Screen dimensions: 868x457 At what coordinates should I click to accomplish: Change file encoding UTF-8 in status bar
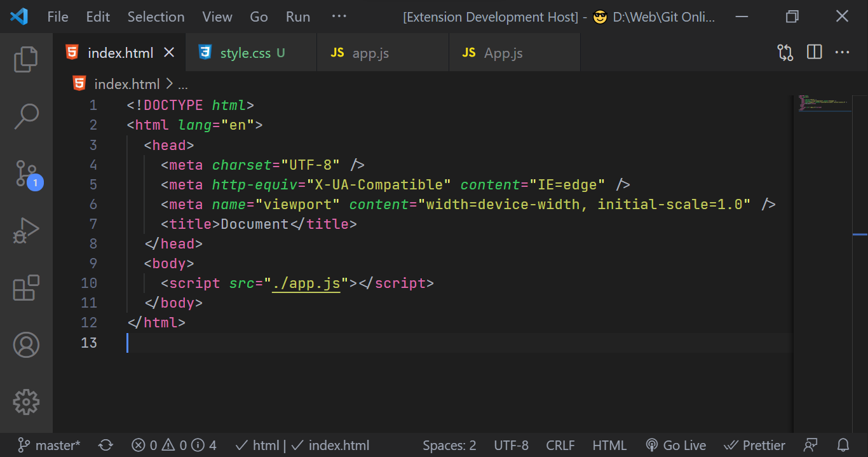click(x=511, y=446)
